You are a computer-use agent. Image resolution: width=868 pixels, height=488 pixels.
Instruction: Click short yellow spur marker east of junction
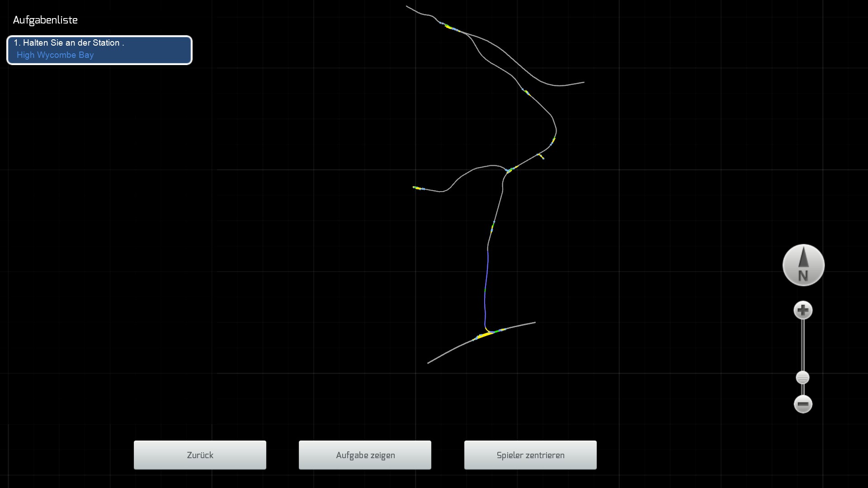(x=541, y=156)
